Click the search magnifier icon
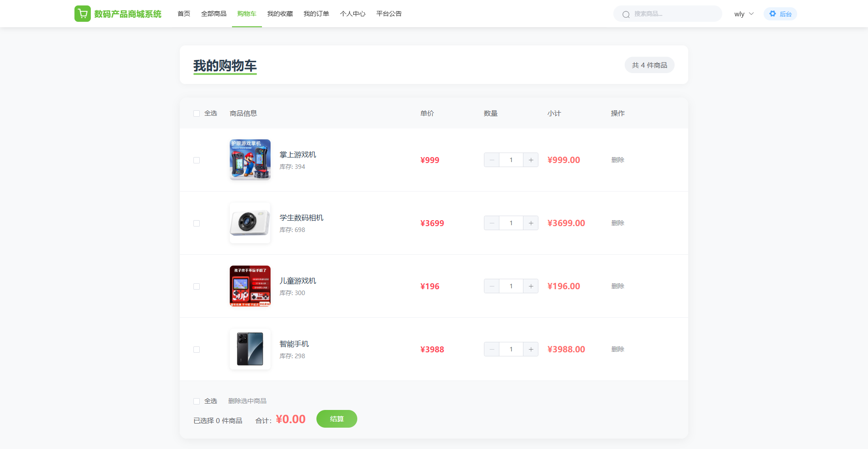This screenshot has height=449, width=868. (x=626, y=14)
